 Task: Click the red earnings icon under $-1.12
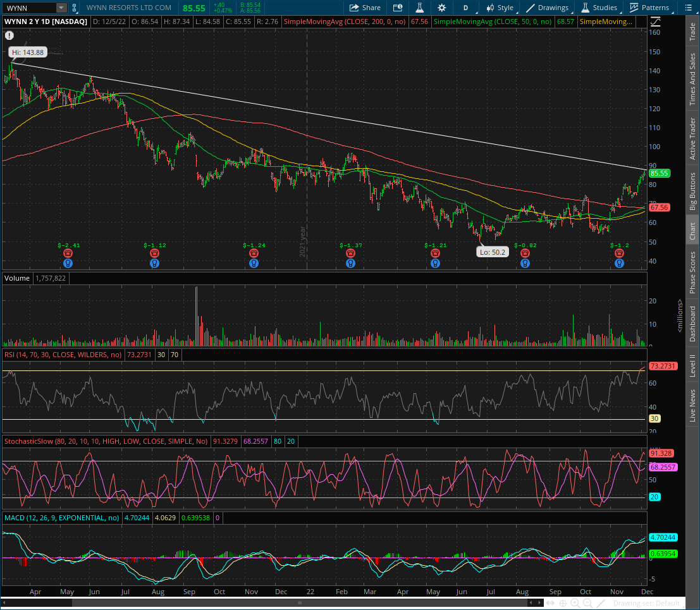pyautogui.click(x=154, y=253)
